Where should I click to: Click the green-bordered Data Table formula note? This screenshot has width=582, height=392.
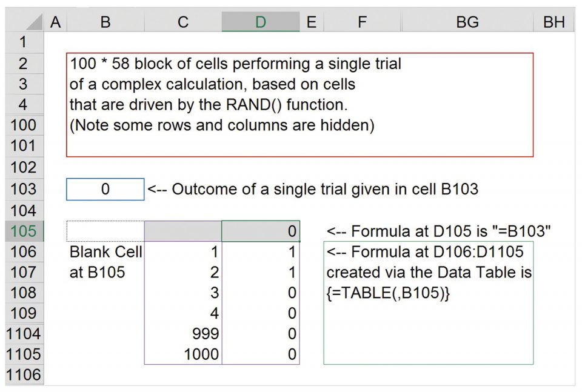pos(429,303)
